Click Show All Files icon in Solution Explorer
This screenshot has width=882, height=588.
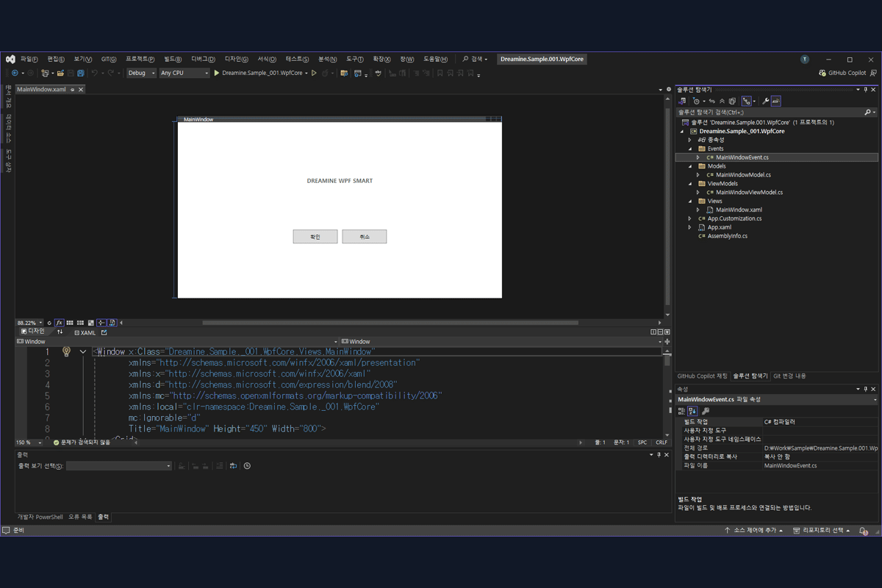coord(732,101)
